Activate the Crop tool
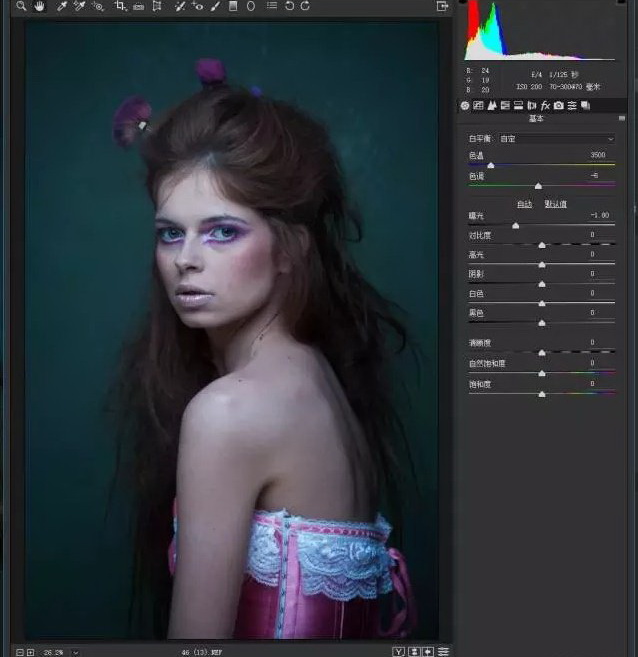The width and height of the screenshot is (638, 657). 120,6
